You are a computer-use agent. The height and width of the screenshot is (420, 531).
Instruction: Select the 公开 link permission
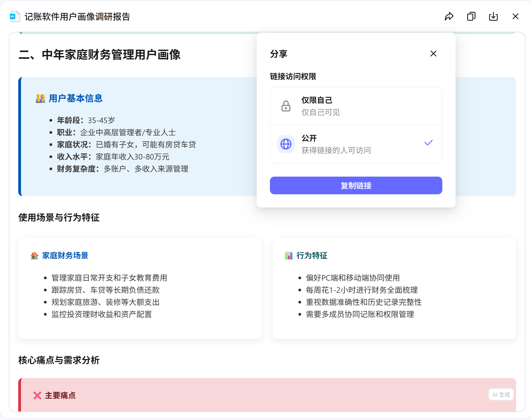tap(356, 144)
